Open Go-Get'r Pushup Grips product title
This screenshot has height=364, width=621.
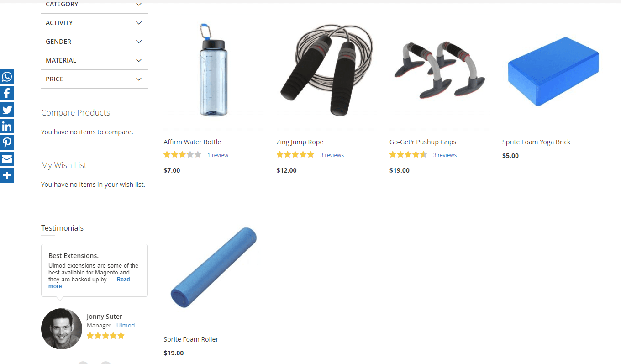click(x=423, y=142)
